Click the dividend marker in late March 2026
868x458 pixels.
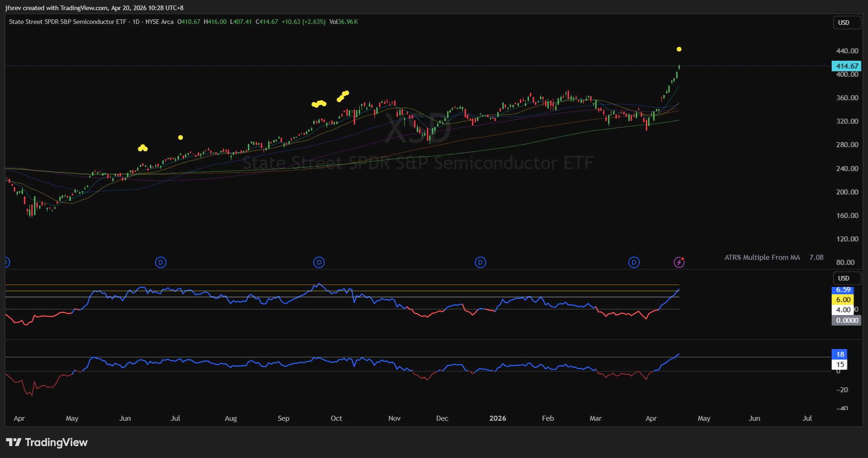coord(634,263)
